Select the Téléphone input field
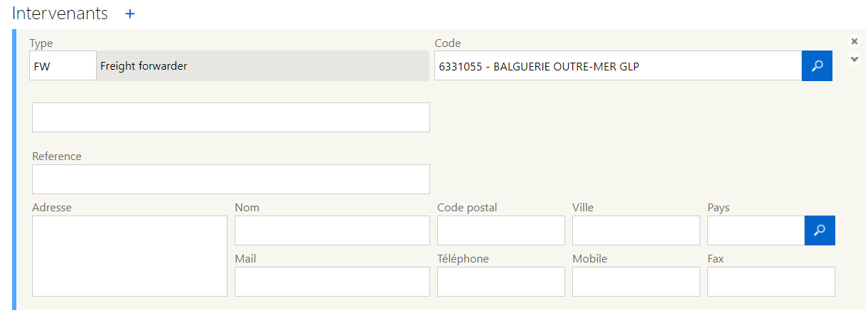This screenshot has height=313, width=868. [500, 282]
